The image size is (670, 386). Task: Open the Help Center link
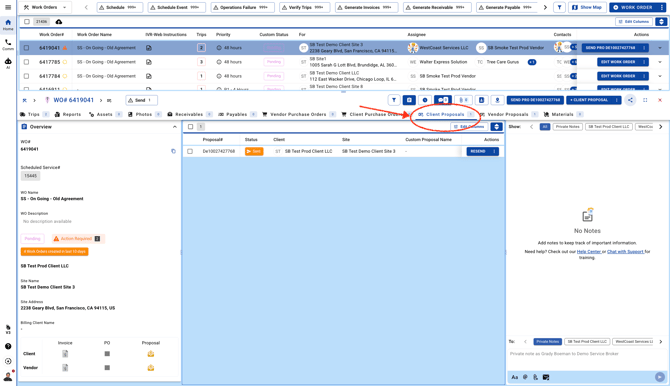coord(589,252)
